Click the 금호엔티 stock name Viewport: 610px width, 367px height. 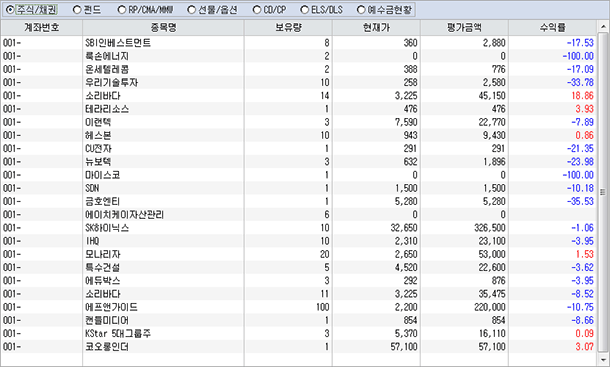click(103, 202)
